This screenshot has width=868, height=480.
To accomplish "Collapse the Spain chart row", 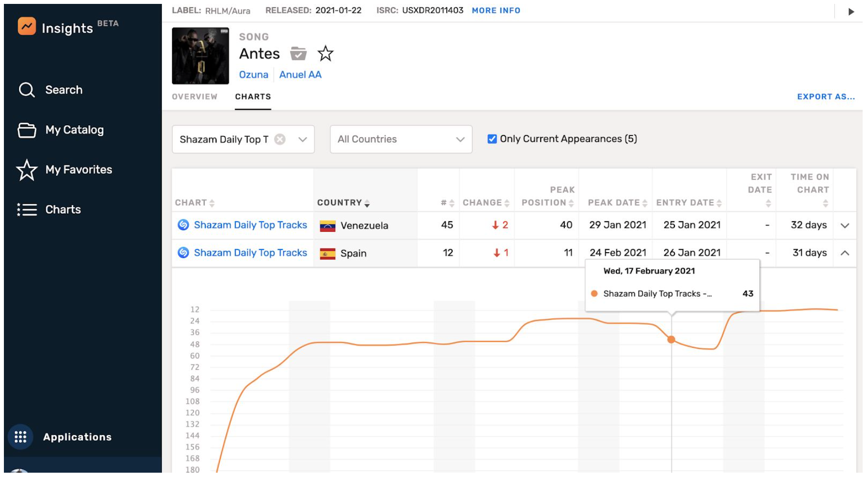I will point(845,253).
